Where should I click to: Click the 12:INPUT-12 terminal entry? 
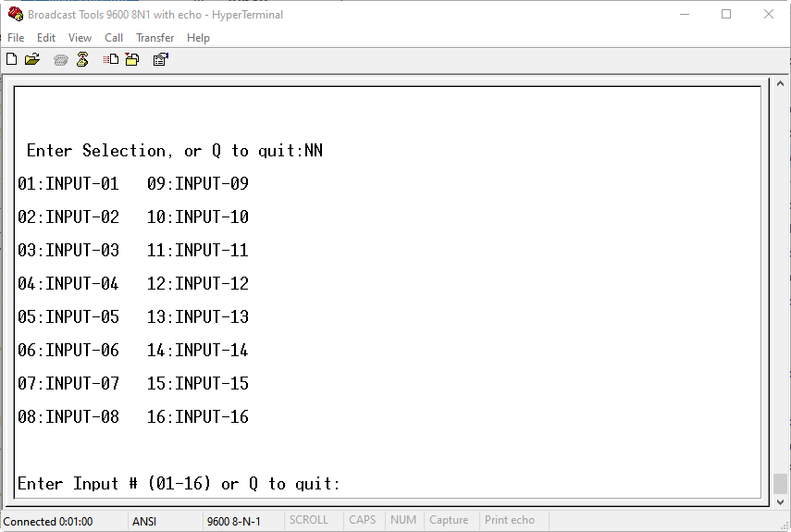tap(198, 283)
